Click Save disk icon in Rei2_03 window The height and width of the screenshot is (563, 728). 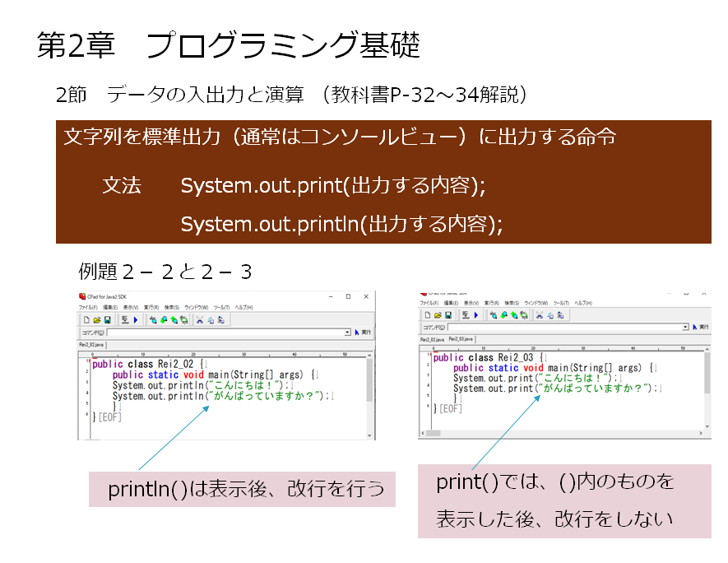(448, 315)
